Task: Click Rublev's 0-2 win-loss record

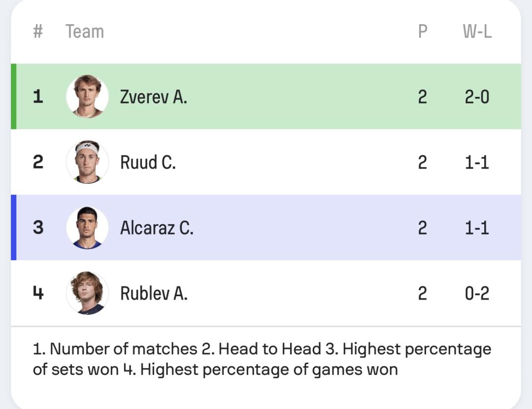Action: 477,293
